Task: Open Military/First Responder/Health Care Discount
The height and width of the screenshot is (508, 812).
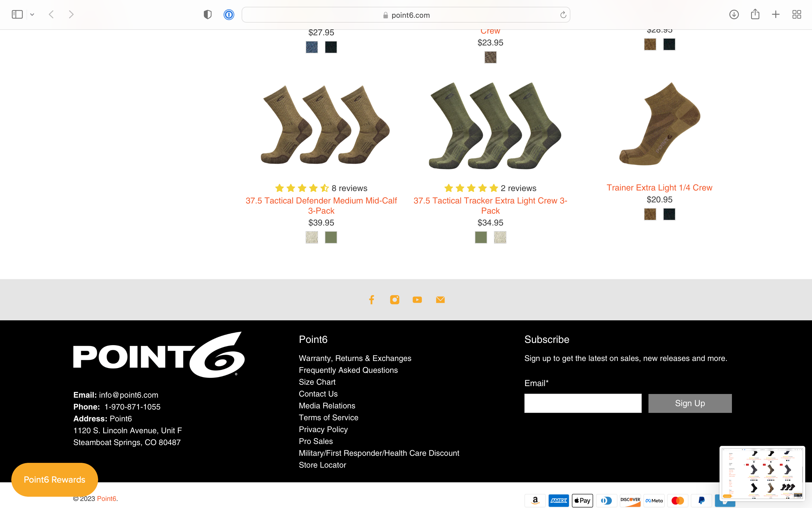Action: 379,453
